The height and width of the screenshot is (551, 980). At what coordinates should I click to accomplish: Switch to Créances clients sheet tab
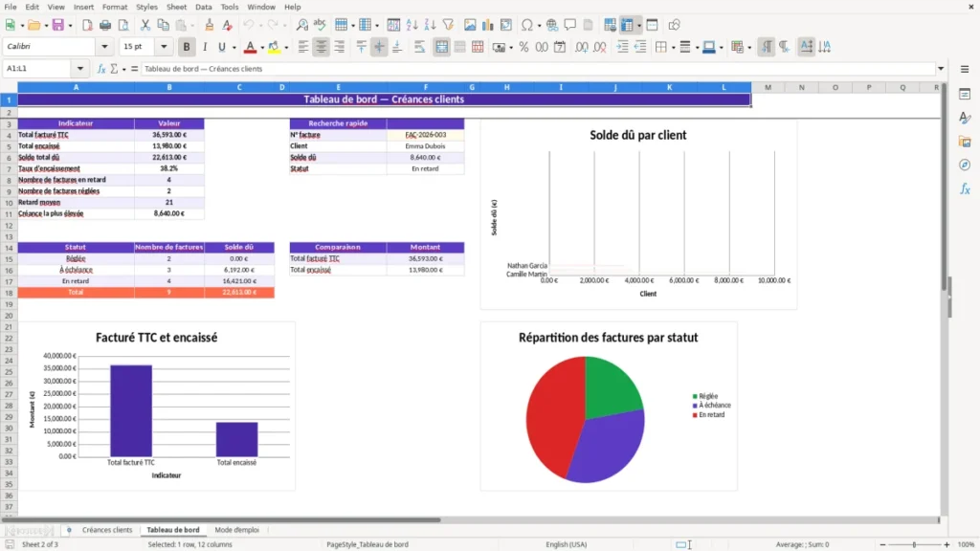click(x=107, y=530)
